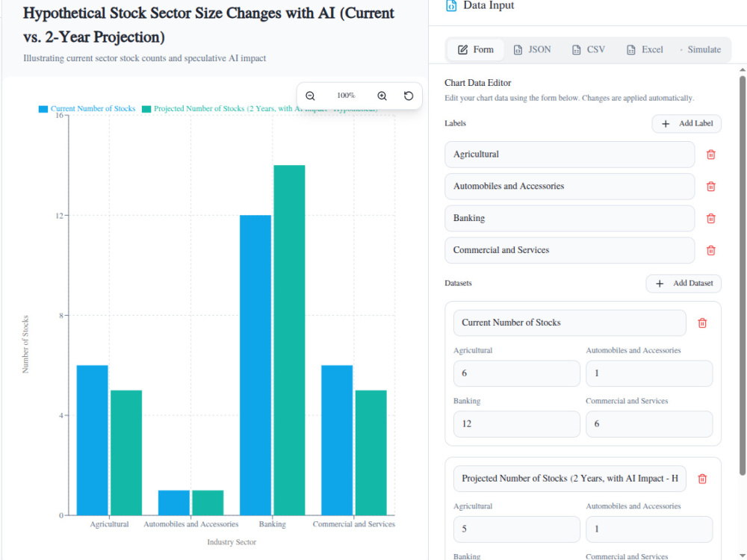This screenshot has height=560, width=747.
Task: Edit the Banking value field showing 12
Action: click(517, 424)
